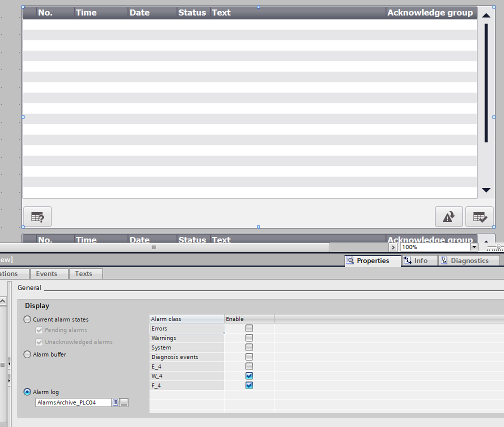The image size is (504, 427).
Task: Enable the System alarm class checkbox
Action: (249, 347)
